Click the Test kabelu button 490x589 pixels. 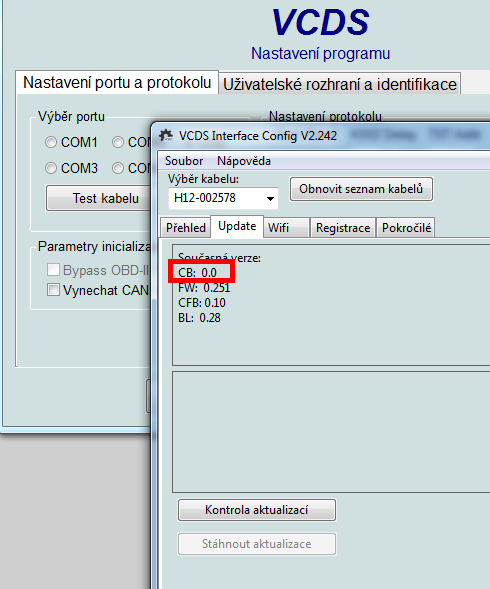(x=99, y=198)
